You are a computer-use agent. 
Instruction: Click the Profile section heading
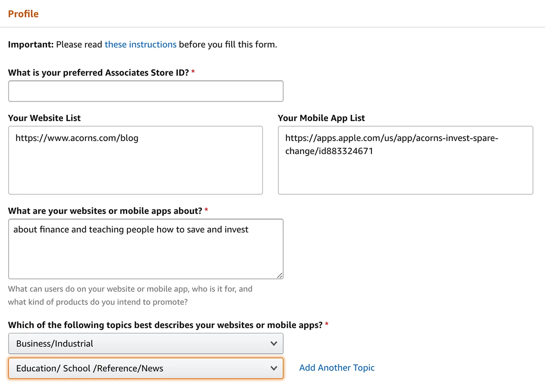[23, 14]
